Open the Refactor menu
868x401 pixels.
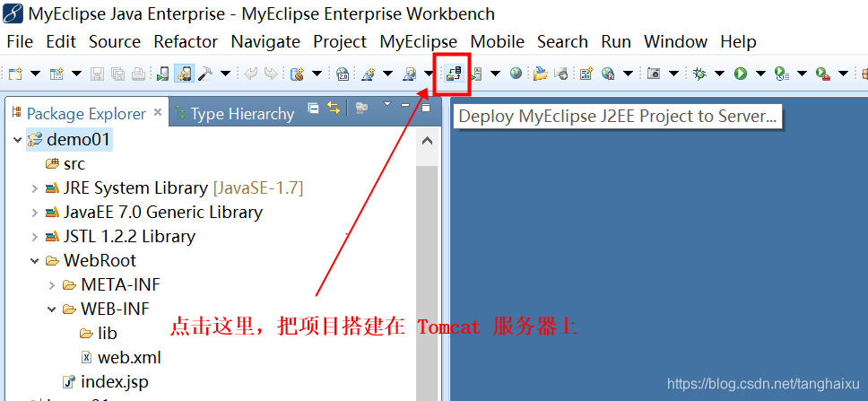click(186, 42)
